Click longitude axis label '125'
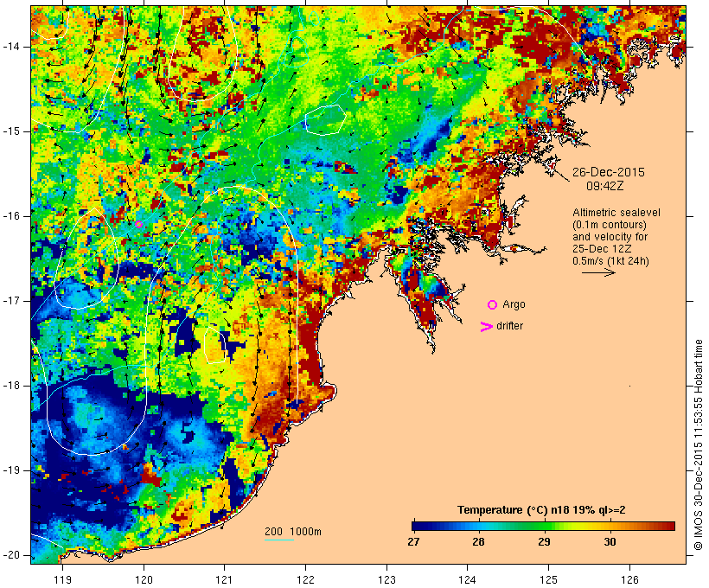Screen dimensions: 709x588 click(548, 579)
